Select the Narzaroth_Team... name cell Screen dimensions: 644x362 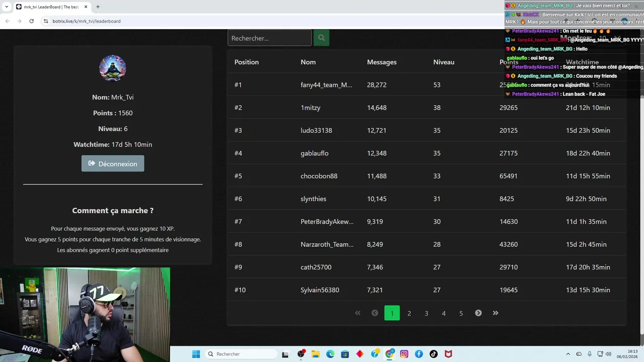[x=327, y=244]
